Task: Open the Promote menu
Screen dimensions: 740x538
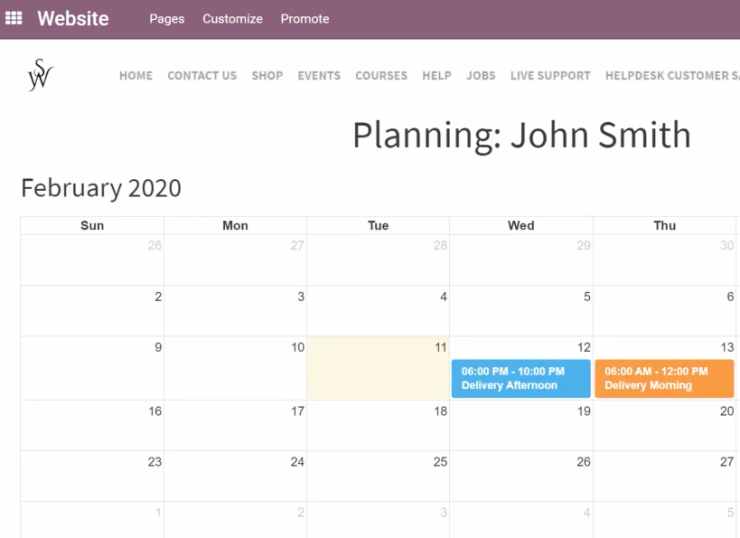Action: pos(305,19)
